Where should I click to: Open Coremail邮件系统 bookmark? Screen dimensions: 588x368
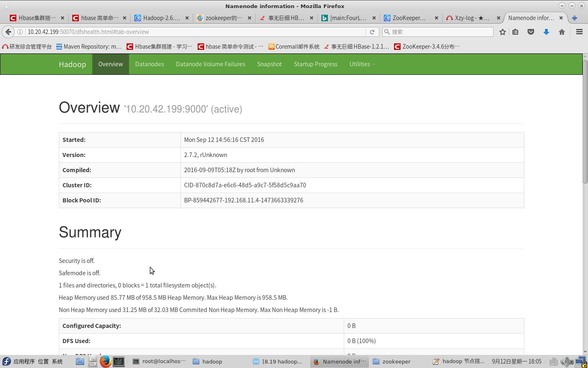[294, 47]
